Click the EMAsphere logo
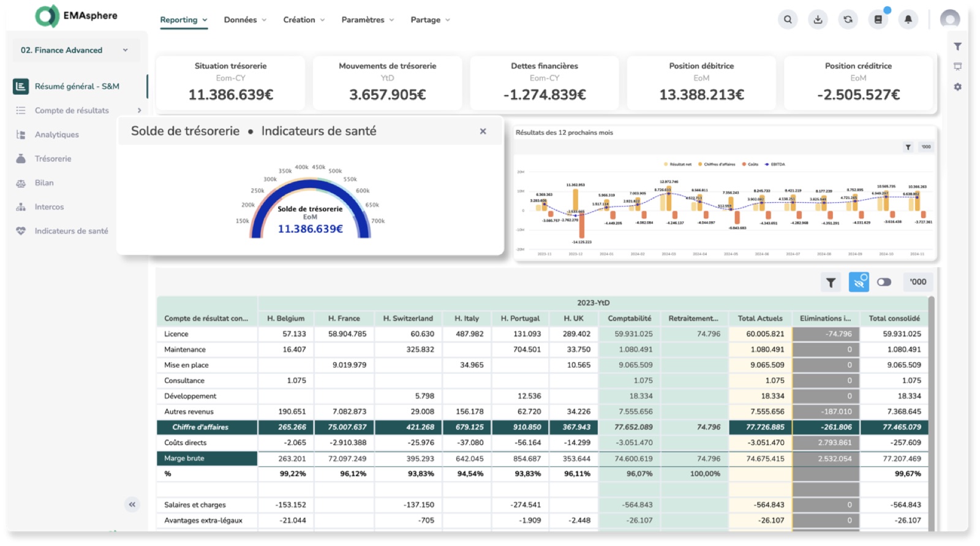The height and width of the screenshot is (546, 980). (x=76, y=17)
